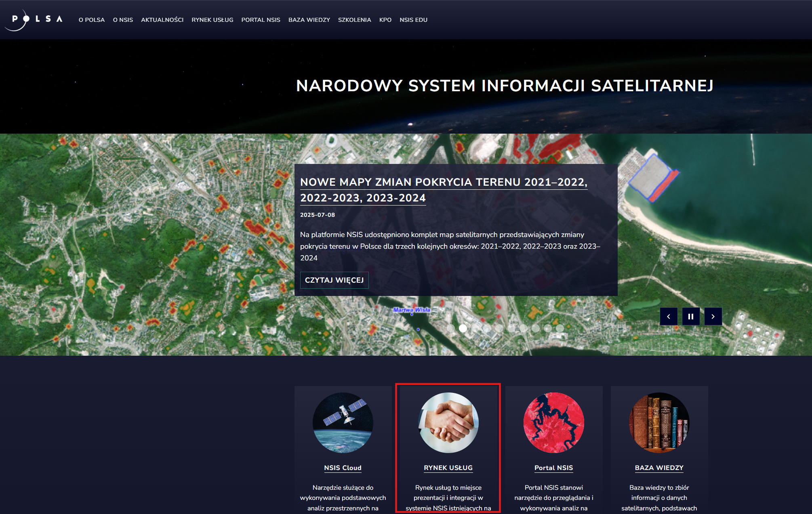The width and height of the screenshot is (812, 514).
Task: Pause the slideshow
Action: [691, 317]
